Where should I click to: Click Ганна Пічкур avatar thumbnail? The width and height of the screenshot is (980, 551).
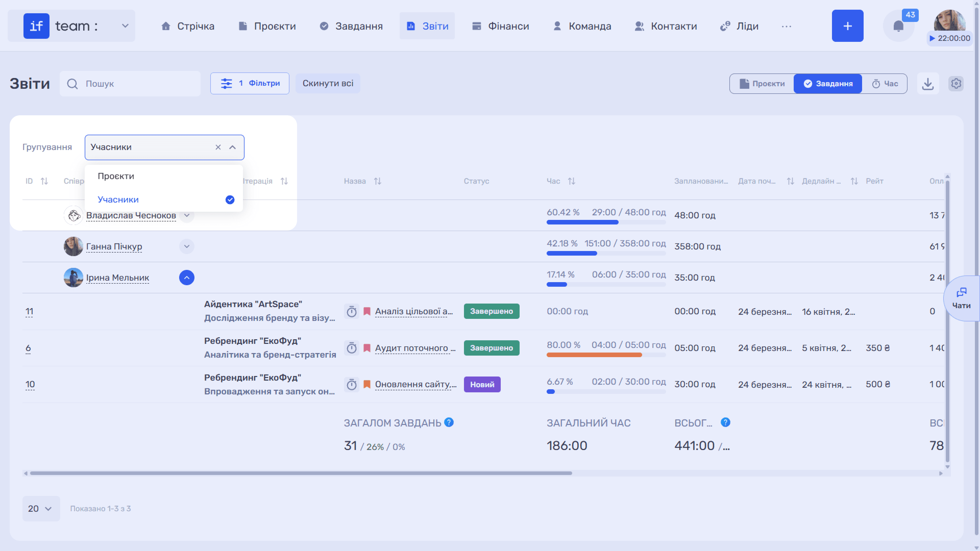click(73, 246)
